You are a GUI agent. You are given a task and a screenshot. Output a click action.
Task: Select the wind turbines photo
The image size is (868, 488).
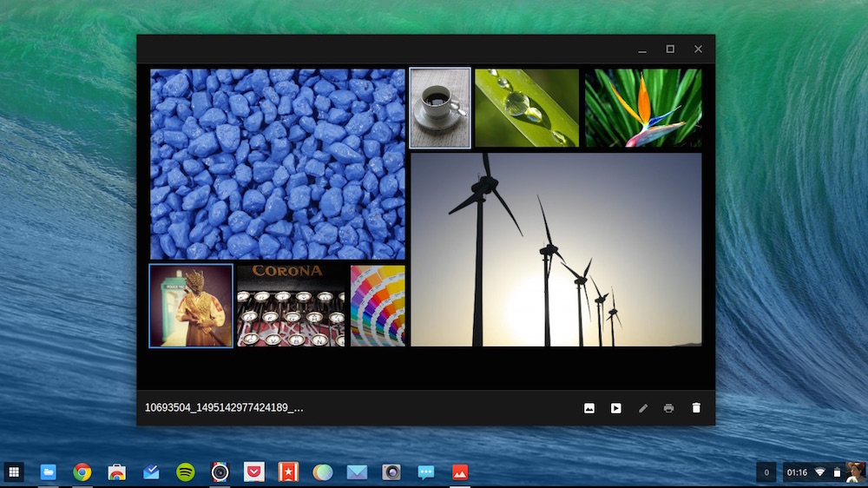click(556, 250)
